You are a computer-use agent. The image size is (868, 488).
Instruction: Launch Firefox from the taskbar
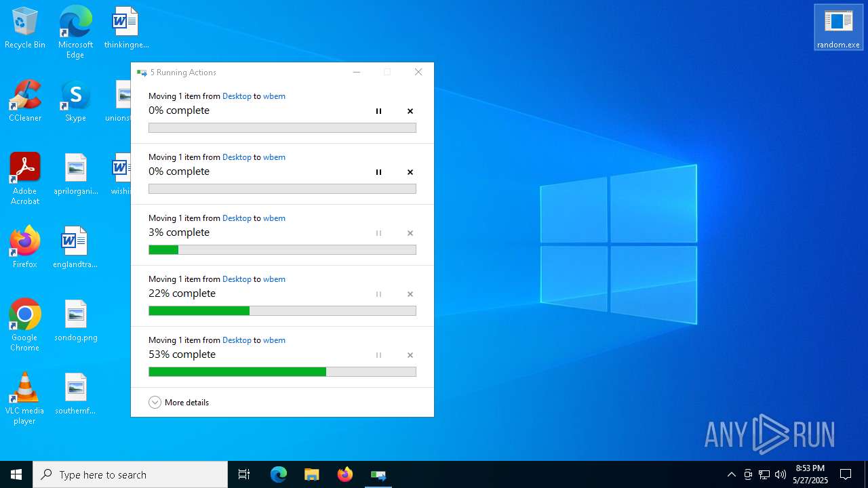(x=345, y=474)
